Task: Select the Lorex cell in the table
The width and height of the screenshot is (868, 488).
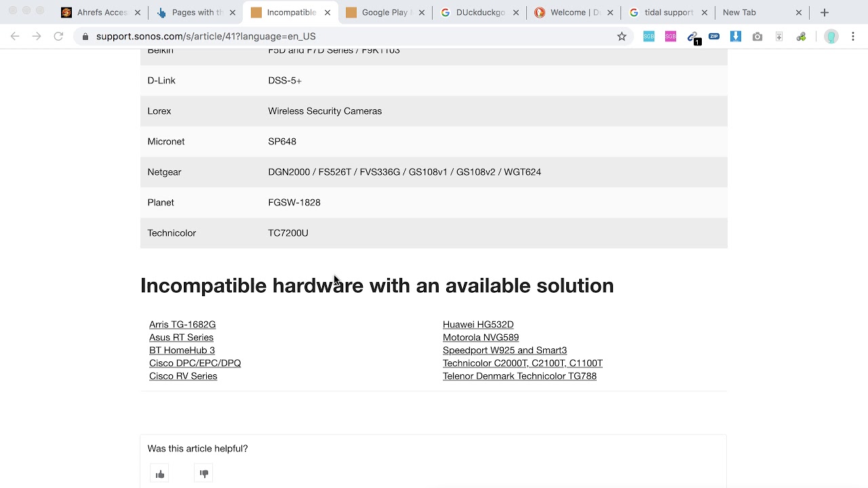Action: coord(159,111)
